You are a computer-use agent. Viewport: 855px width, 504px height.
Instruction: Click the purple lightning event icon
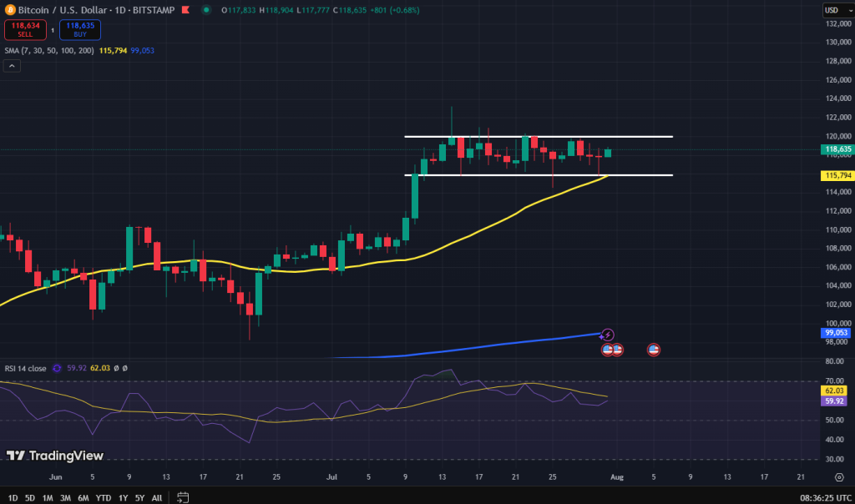608,335
